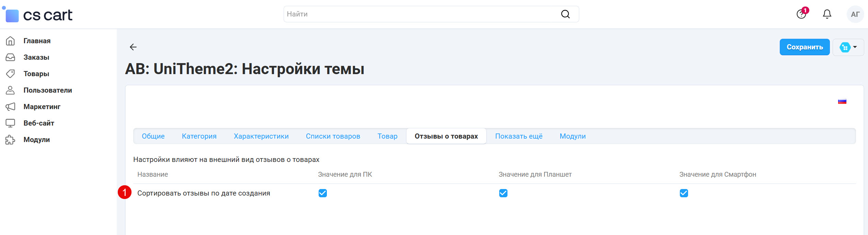Open the АГ user avatar menu
Image resolution: width=868 pixels, height=235 pixels.
click(855, 14)
